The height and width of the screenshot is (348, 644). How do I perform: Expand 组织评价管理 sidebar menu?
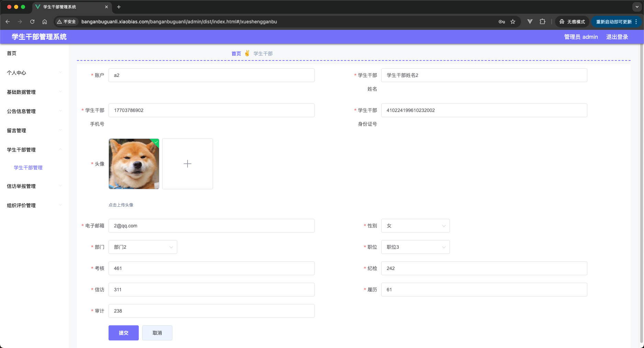[x=34, y=205]
